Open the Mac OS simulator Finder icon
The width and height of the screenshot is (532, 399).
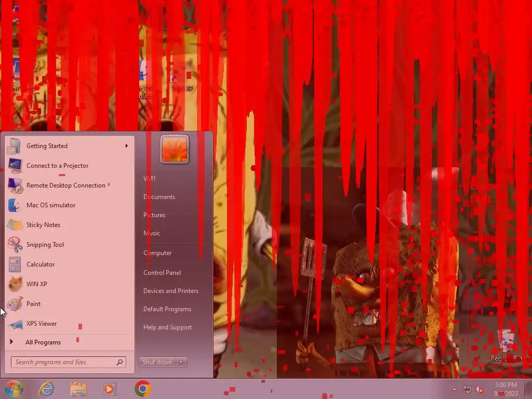coord(14,205)
